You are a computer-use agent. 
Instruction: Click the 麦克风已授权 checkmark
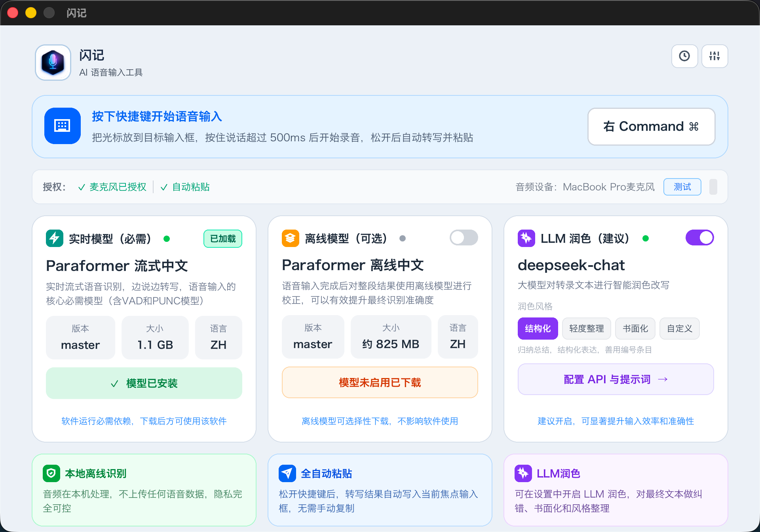(x=82, y=187)
